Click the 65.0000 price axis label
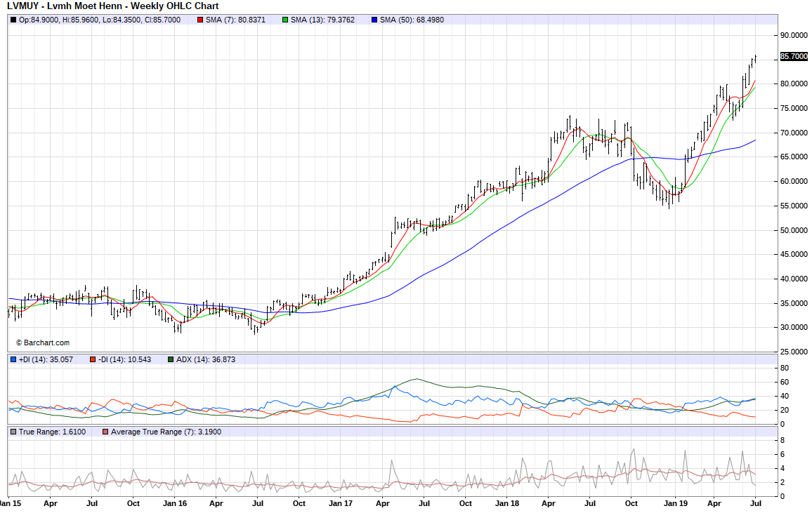Image resolution: width=812 pixels, height=525 pixels. tap(794, 157)
